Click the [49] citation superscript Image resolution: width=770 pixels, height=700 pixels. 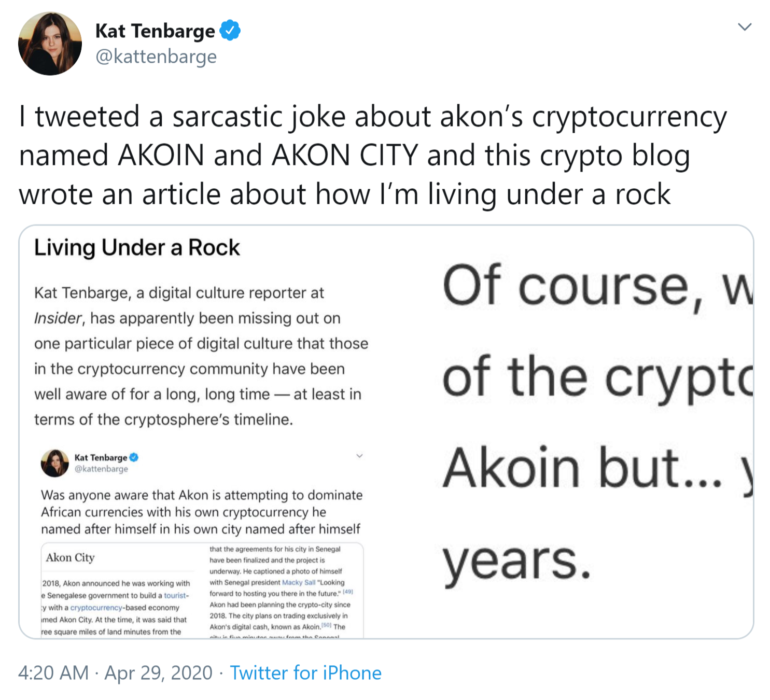coord(348,592)
